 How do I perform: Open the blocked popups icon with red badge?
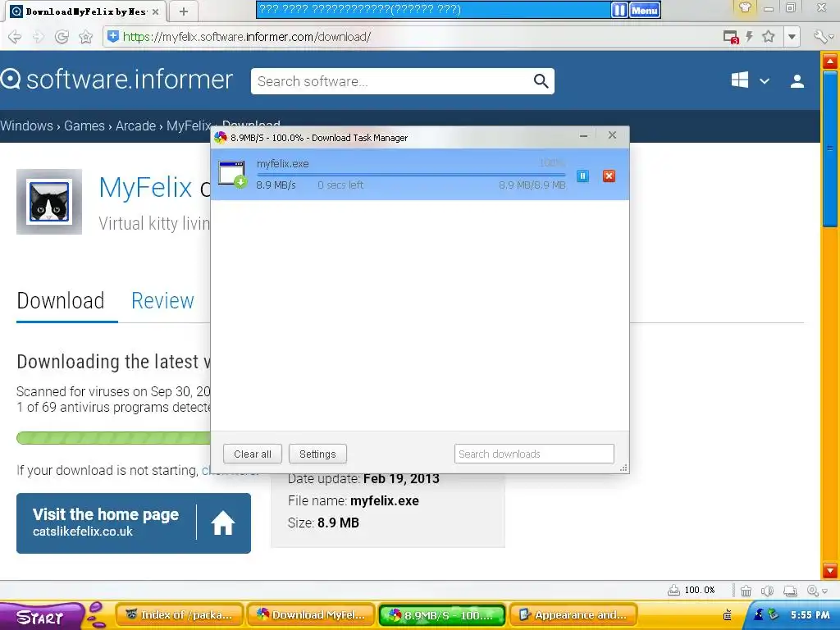tap(731, 37)
